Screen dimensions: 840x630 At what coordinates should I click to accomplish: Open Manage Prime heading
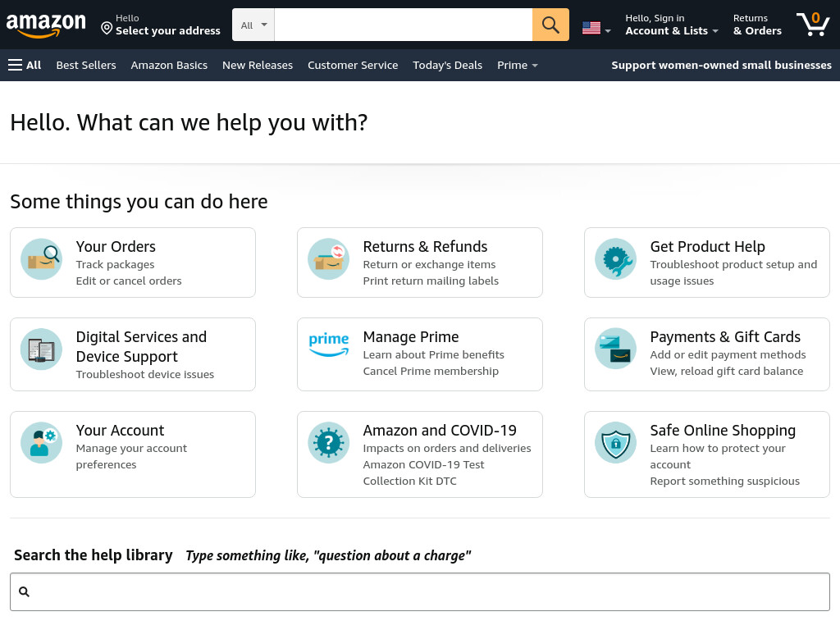click(411, 337)
